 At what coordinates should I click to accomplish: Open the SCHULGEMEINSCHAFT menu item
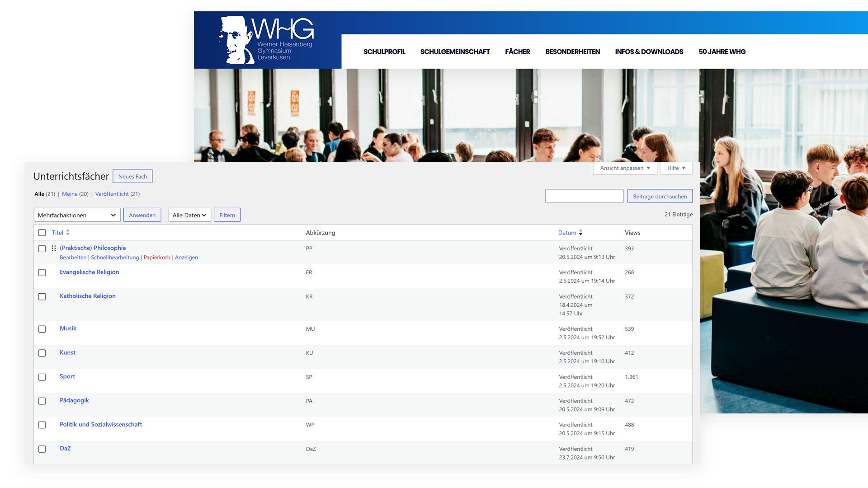(455, 52)
